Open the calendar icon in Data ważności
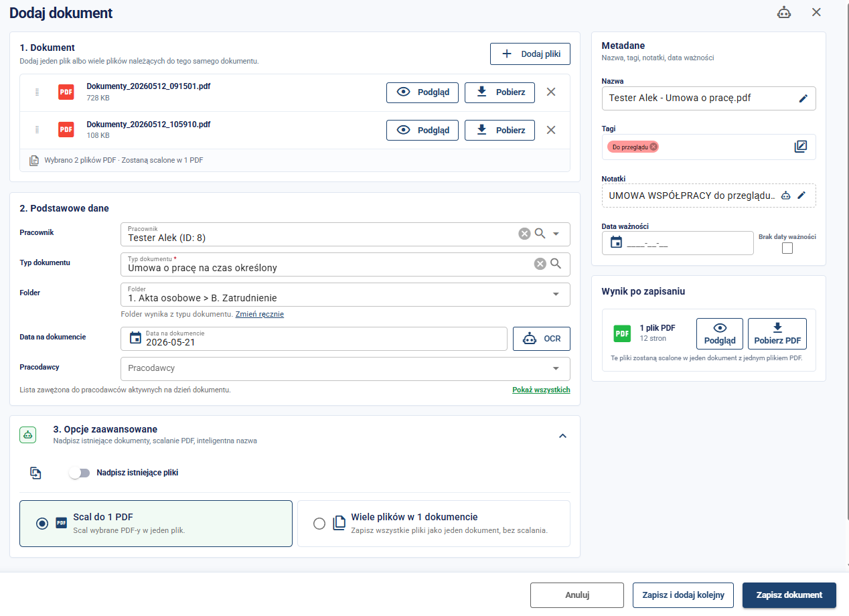 pos(616,242)
